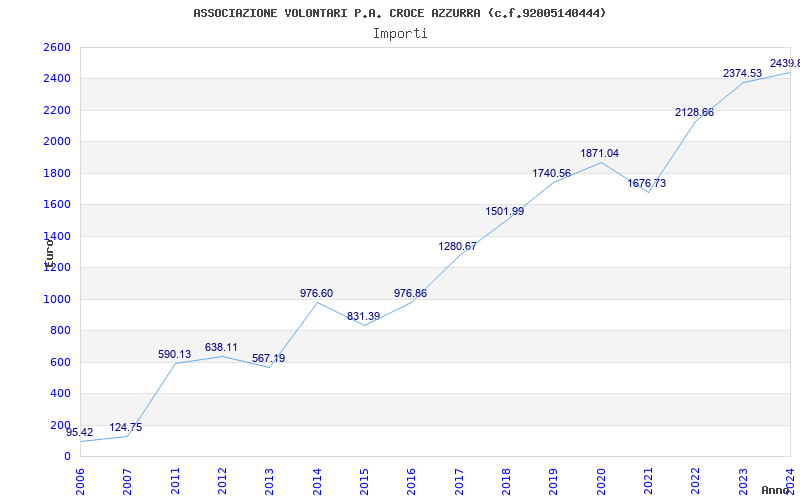Image resolution: width=800 pixels, height=500 pixels.
Task: Select the 2011 year axis label
Action: click(x=175, y=478)
